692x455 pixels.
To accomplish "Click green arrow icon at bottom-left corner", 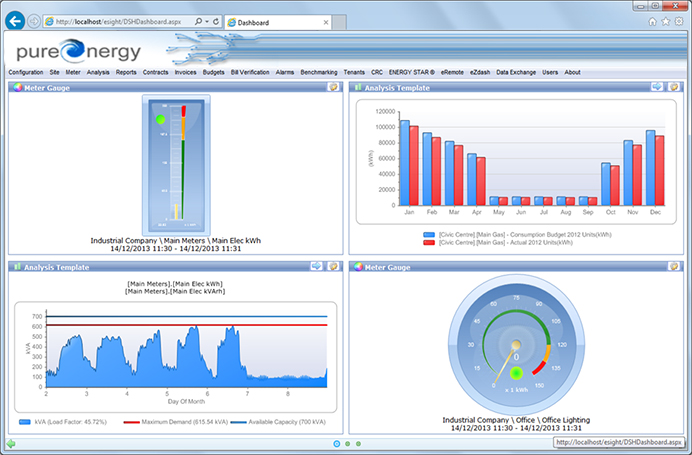I will (11, 442).
